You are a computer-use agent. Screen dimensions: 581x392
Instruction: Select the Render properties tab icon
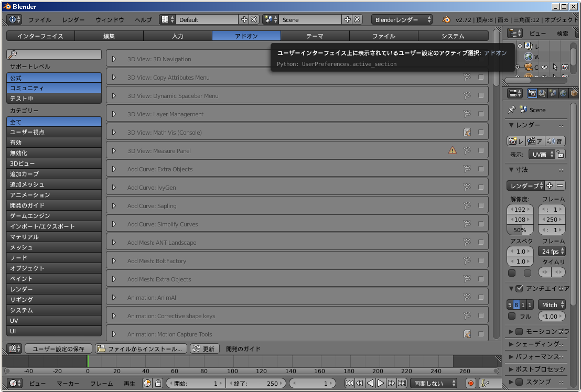point(532,93)
